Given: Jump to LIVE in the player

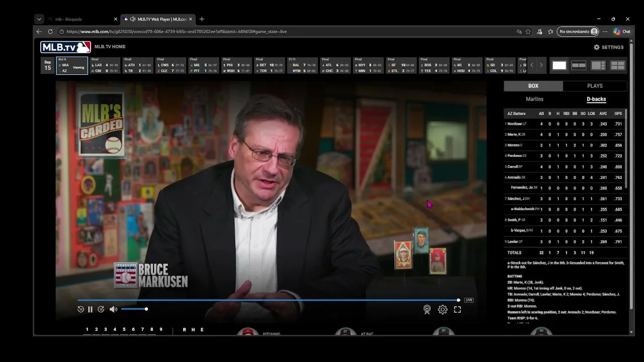Looking at the screenshot, I should click(469, 300).
